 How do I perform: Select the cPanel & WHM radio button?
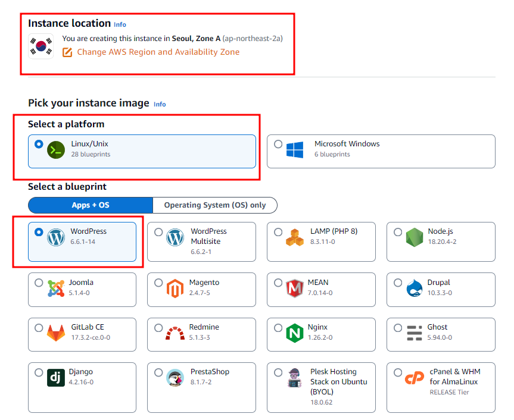[x=398, y=372]
